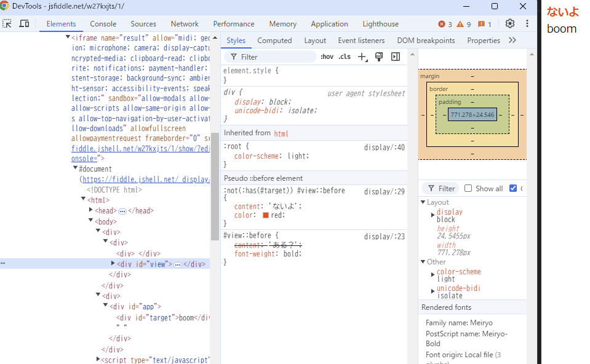
Task: Click the element.style rule block
Action: [314, 75]
